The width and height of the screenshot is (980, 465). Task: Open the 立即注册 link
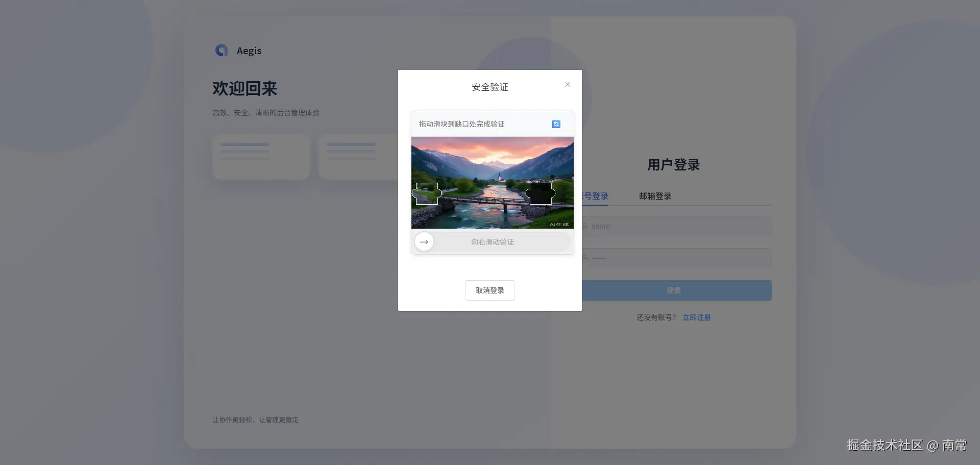tap(697, 317)
